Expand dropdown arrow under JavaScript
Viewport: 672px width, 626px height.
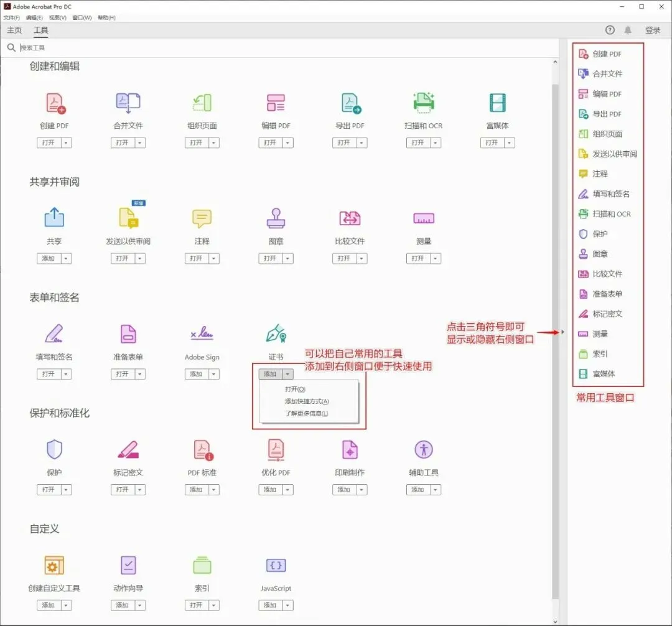tap(287, 605)
